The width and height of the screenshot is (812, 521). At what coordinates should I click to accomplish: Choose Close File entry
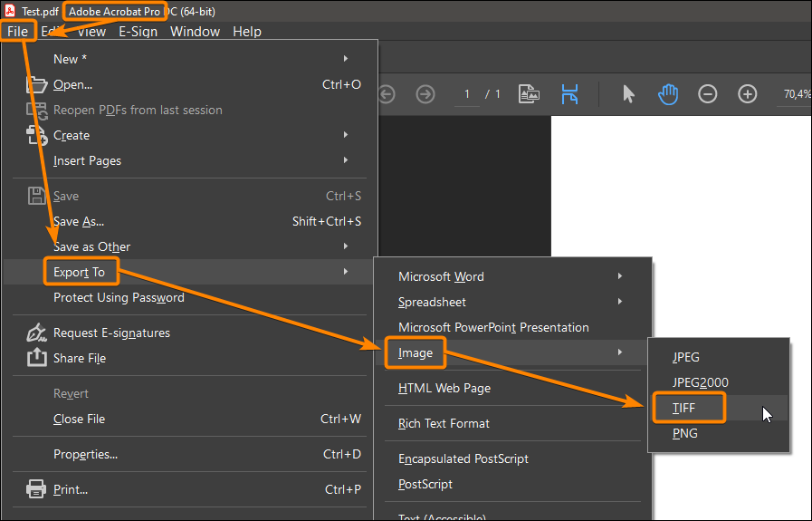coord(189,419)
